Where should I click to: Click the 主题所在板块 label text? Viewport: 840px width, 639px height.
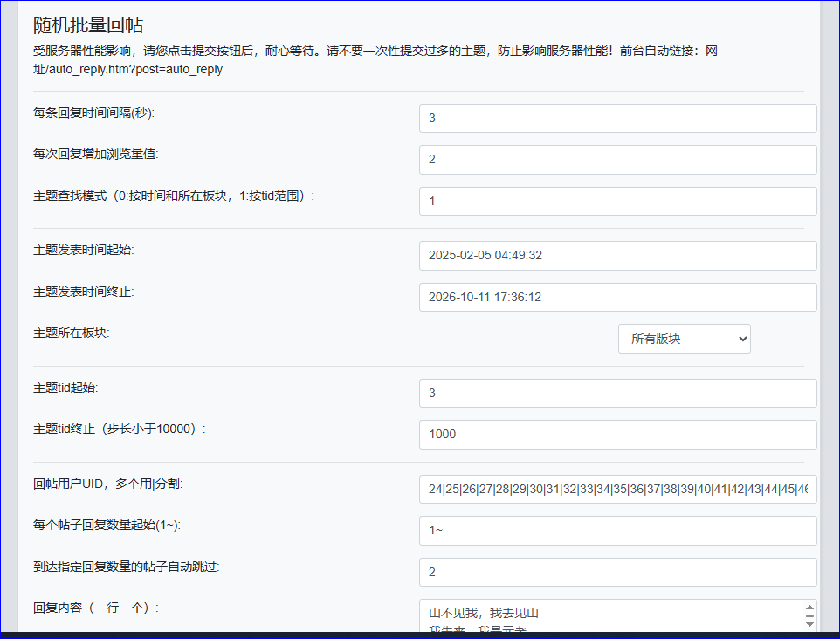point(72,333)
